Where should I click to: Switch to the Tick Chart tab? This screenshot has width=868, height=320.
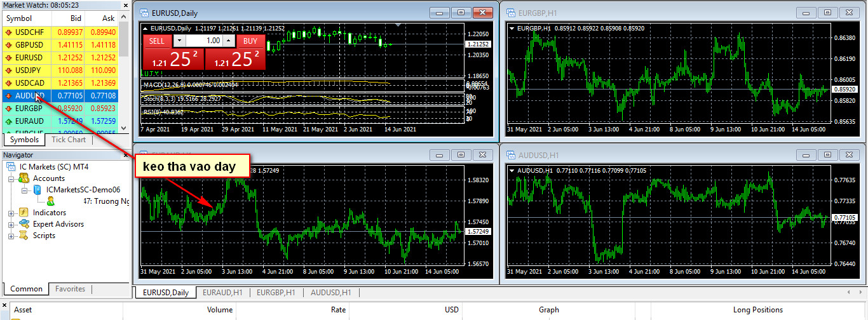[x=69, y=140]
